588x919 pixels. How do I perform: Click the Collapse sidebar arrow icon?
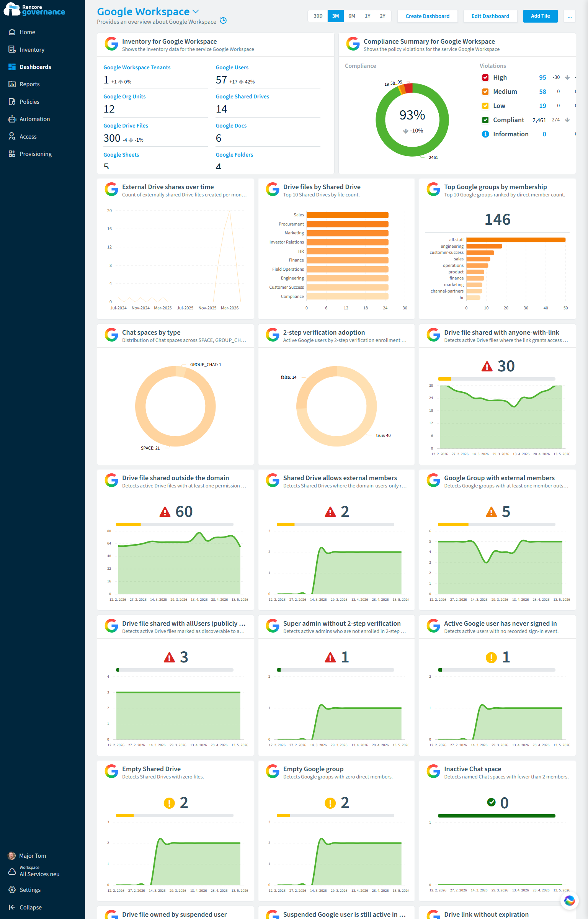coord(12,907)
